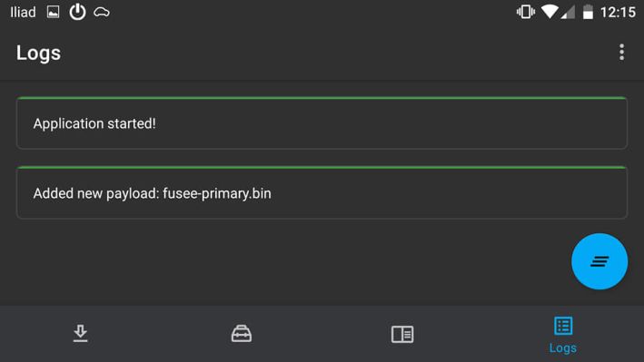Tap the image notification icon in status bar
The height and width of the screenshot is (362, 644).
53,12
